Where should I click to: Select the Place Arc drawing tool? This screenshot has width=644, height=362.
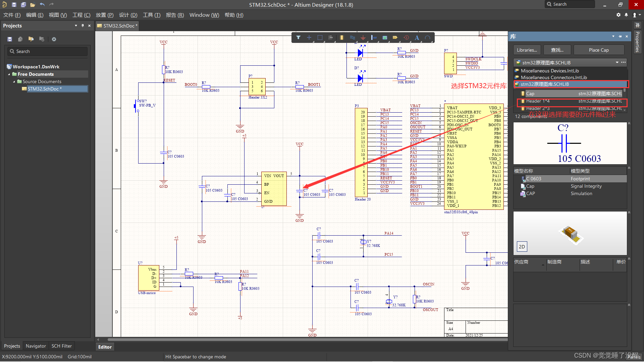(428, 38)
